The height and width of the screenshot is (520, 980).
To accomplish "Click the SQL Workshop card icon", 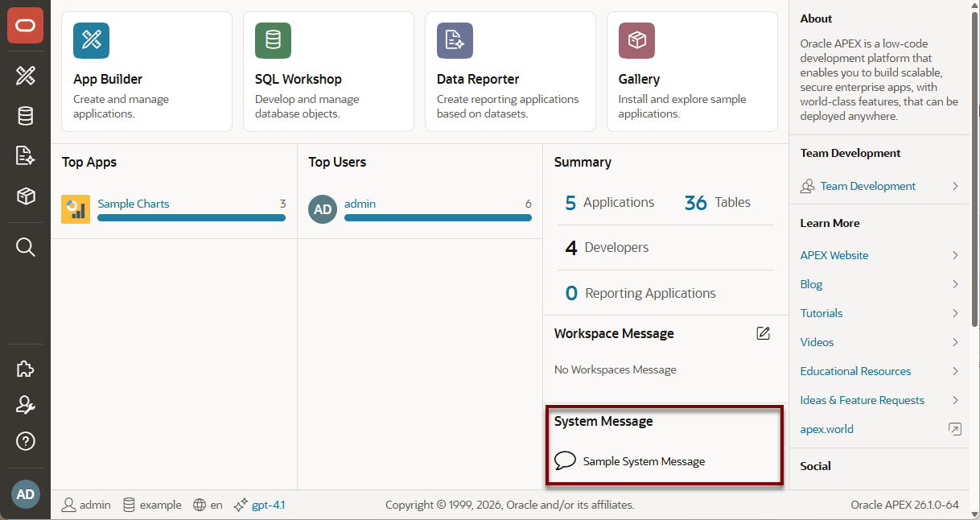I will 273,40.
